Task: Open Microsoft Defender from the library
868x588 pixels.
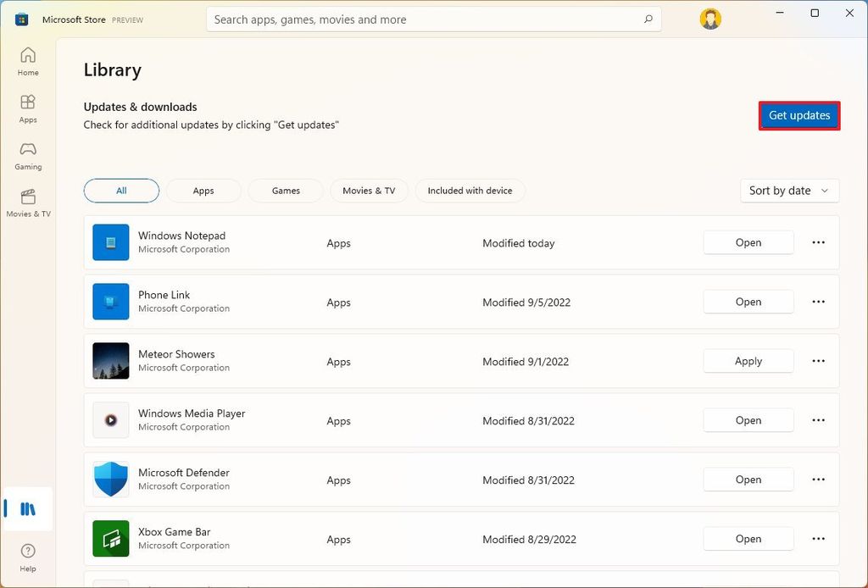Action: click(748, 480)
